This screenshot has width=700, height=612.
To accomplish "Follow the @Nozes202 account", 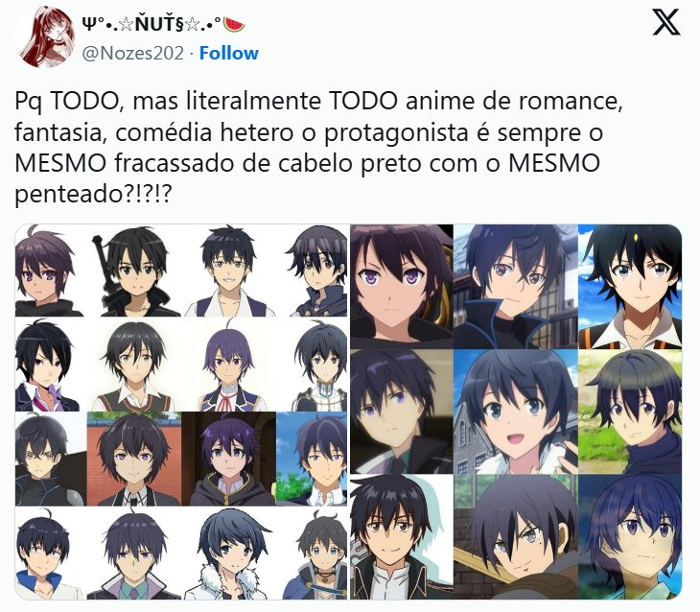I will [x=228, y=53].
